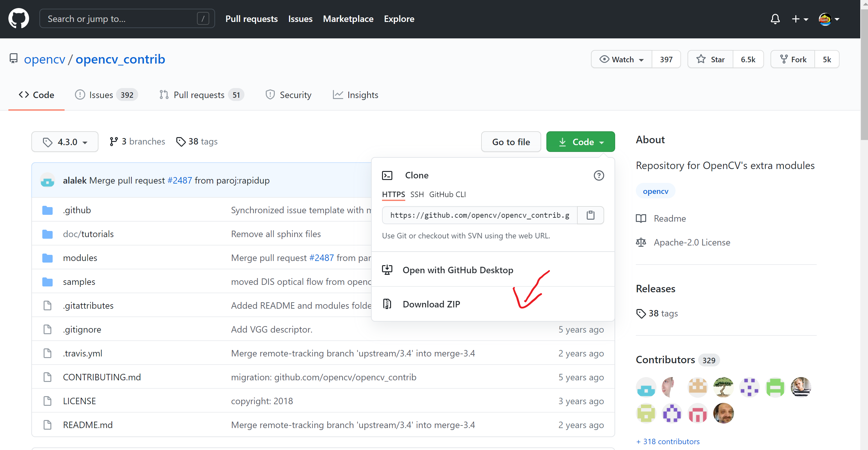This screenshot has width=868, height=450.
Task: Open the user avatar menu
Action: point(829,19)
